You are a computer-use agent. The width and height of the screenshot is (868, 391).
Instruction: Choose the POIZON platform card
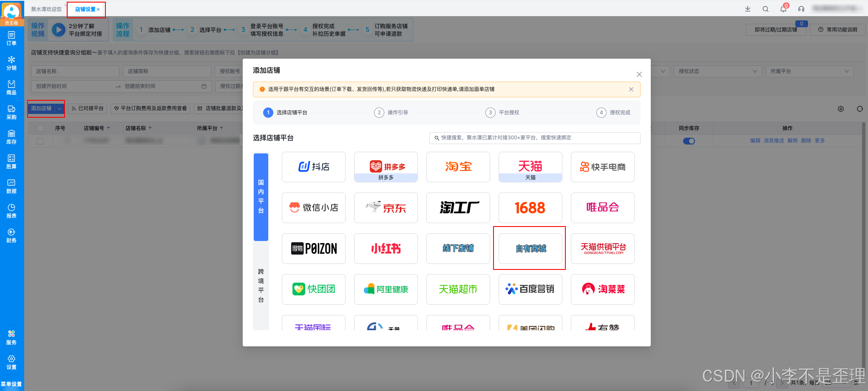(314, 249)
